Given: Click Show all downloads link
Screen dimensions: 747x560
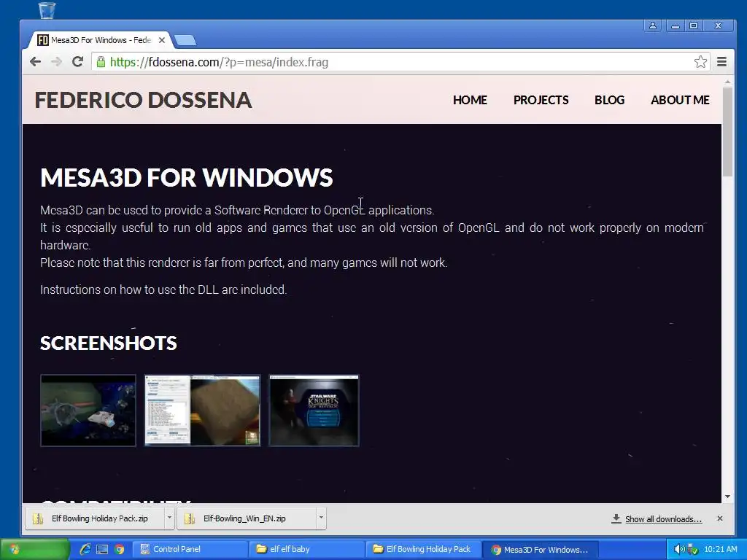Looking at the screenshot, I should pyautogui.click(x=663, y=519).
